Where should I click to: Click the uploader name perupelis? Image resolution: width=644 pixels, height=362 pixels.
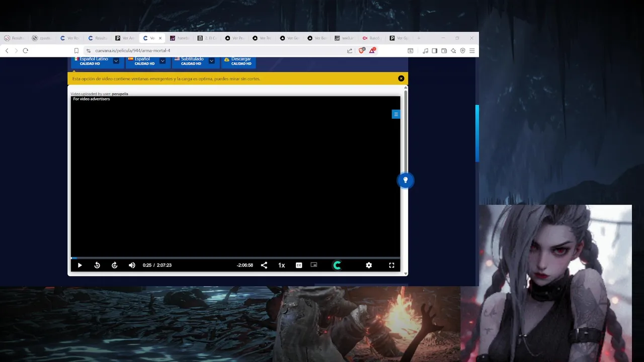point(120,94)
